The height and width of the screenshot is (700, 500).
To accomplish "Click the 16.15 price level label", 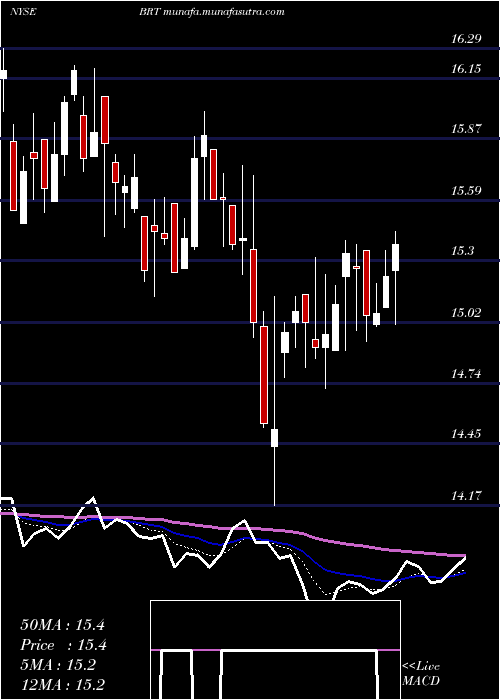I will pyautogui.click(x=466, y=69).
